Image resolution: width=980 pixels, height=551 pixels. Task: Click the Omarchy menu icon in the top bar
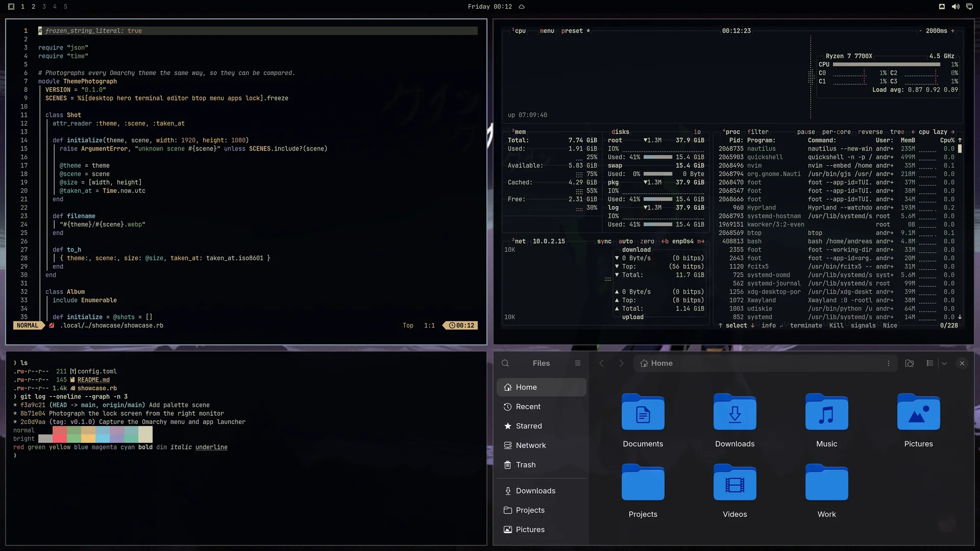pos(11,7)
